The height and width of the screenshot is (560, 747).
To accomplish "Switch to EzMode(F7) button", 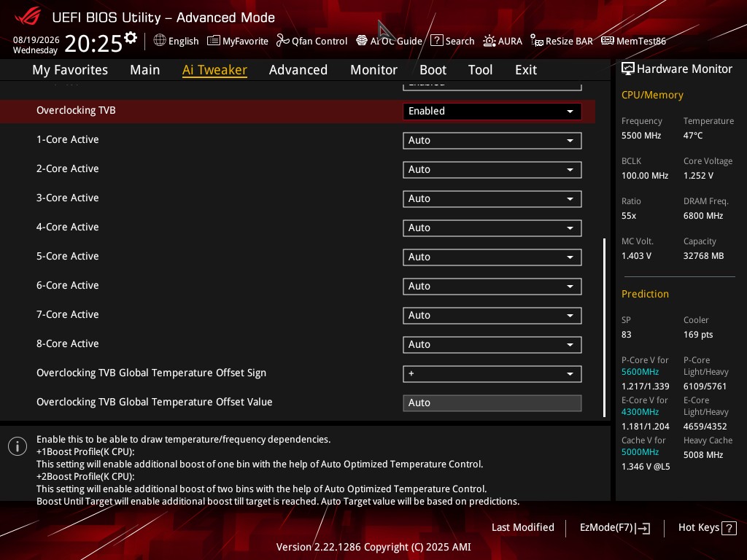I will point(614,528).
